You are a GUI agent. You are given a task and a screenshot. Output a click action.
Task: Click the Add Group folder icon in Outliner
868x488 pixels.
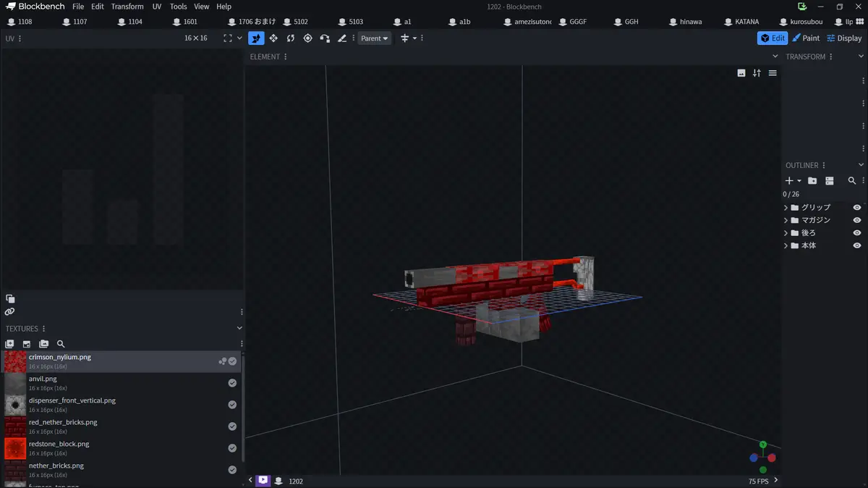(812, 181)
